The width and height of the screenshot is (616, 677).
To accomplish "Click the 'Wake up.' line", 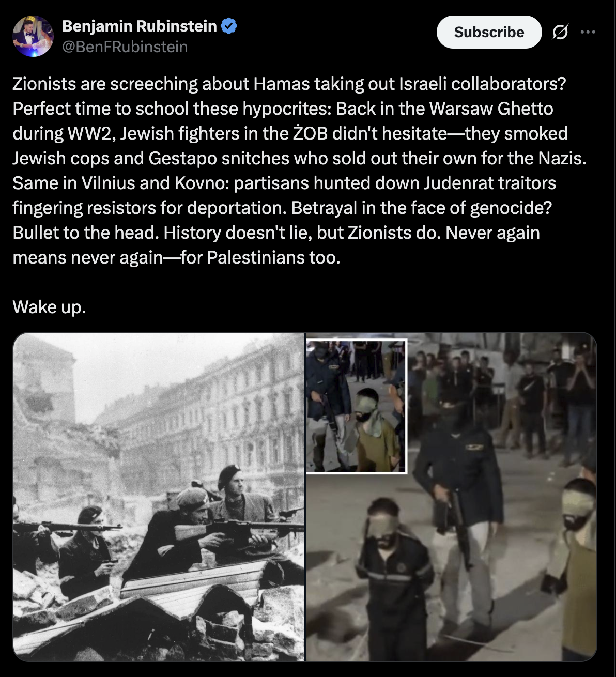I will (49, 307).
